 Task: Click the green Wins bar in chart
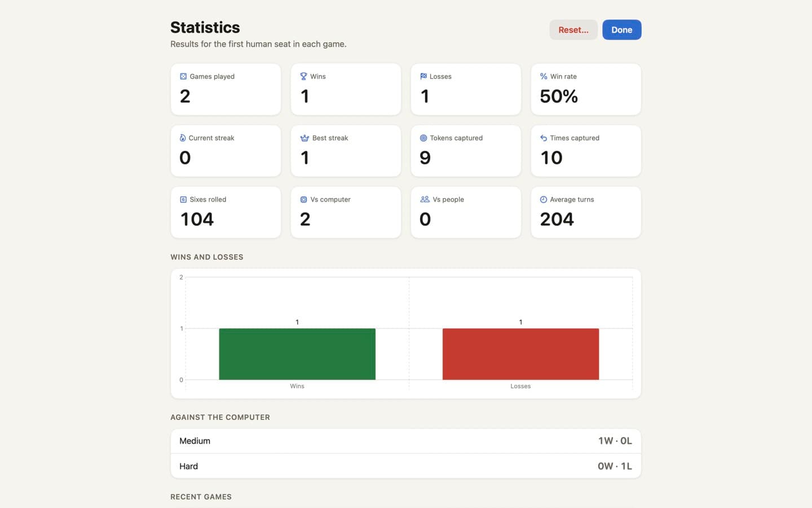pyautogui.click(x=297, y=354)
